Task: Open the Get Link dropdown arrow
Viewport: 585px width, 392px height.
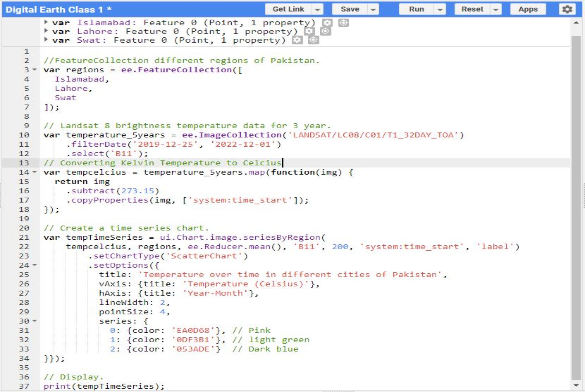Action: point(317,9)
